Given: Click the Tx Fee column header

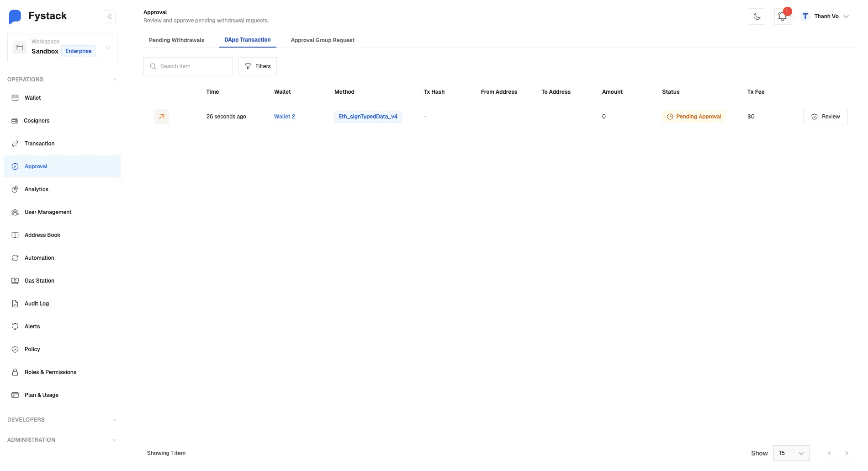Looking at the screenshot, I should 756,92.
